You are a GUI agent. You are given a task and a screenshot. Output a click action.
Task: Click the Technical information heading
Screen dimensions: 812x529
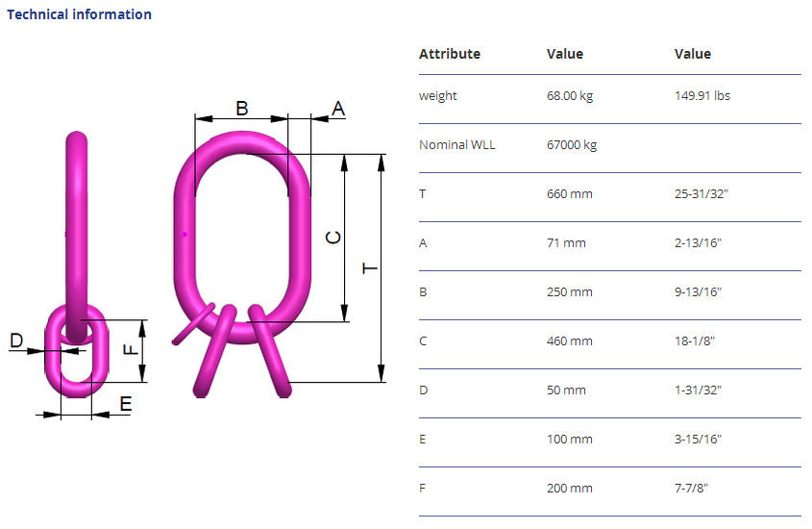(79, 14)
